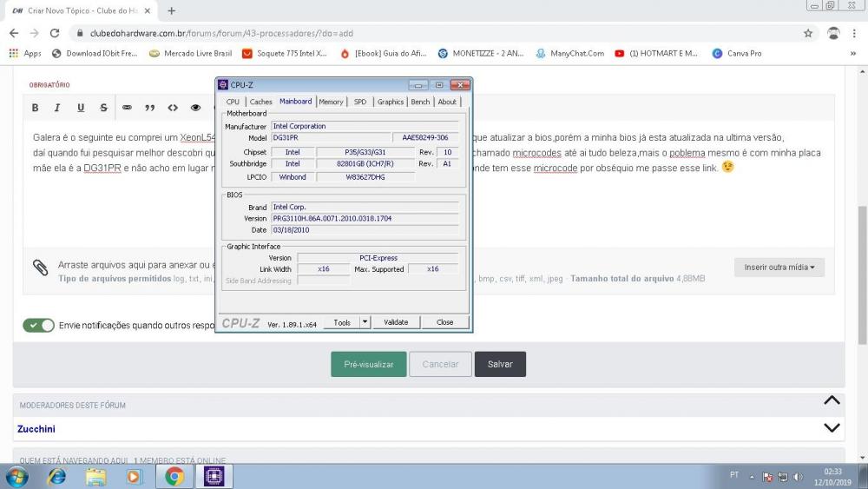
Task: Click Close button in CPU-Z
Action: [445, 321]
